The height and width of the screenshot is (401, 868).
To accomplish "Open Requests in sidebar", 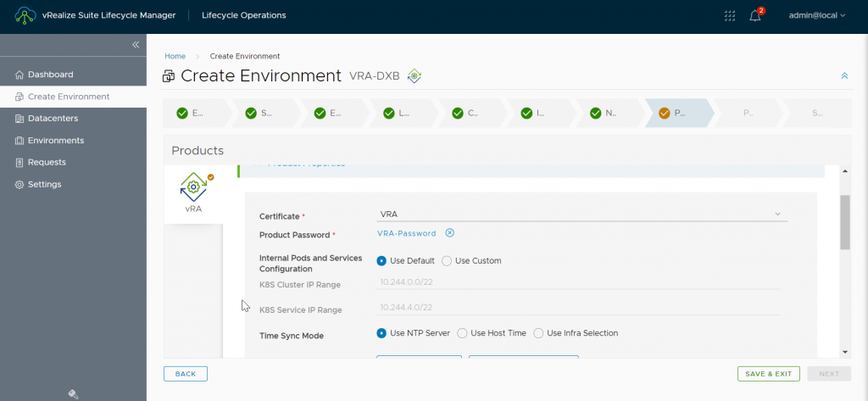I will point(73,162).
